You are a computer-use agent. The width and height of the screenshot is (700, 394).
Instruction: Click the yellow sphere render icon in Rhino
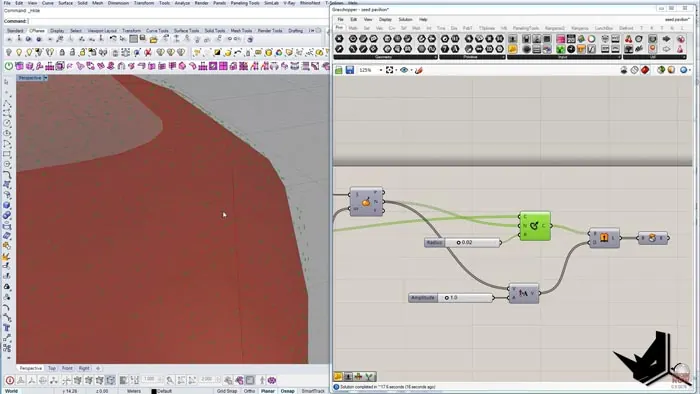point(268,53)
